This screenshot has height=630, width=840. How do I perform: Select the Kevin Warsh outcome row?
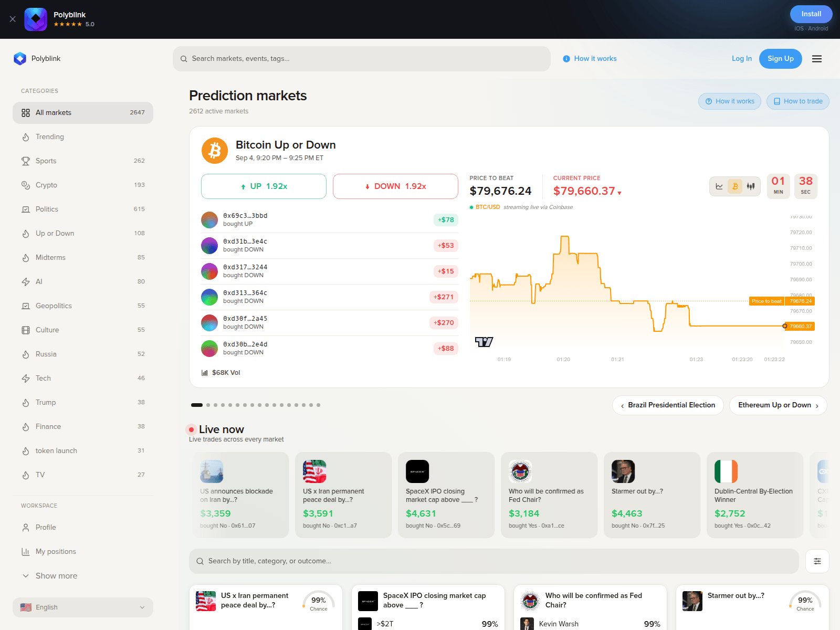point(590,624)
